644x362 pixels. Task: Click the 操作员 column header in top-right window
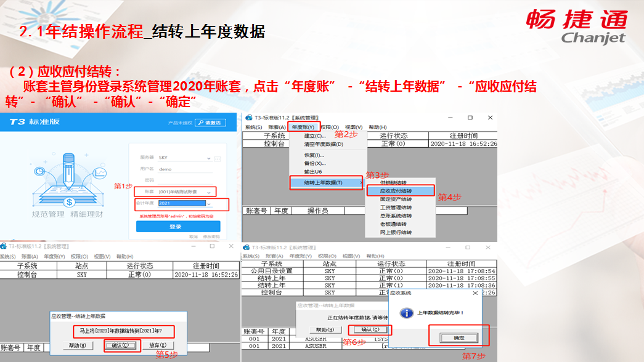[318, 211]
